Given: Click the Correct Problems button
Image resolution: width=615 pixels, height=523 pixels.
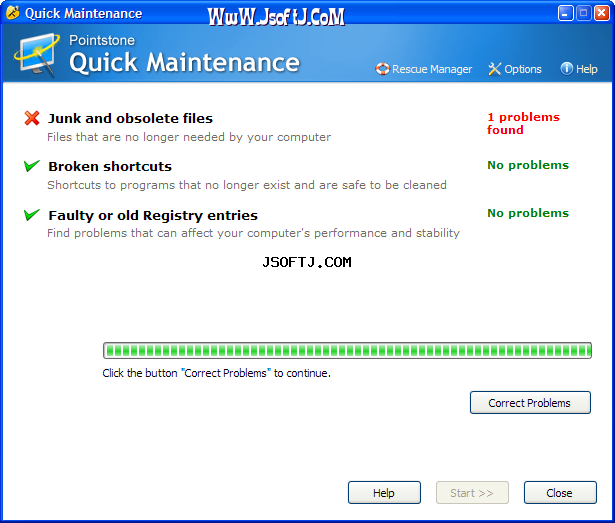Looking at the screenshot, I should tap(530, 403).
